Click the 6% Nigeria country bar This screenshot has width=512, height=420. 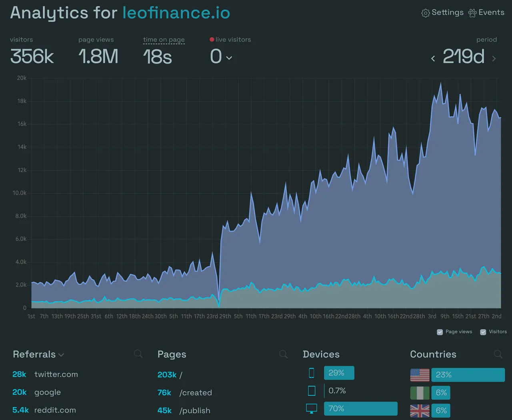pos(441,393)
